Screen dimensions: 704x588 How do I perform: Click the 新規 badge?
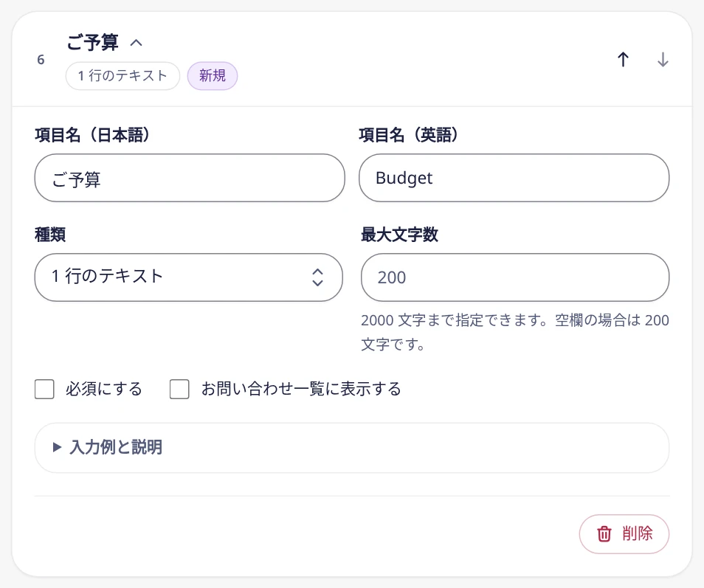213,76
